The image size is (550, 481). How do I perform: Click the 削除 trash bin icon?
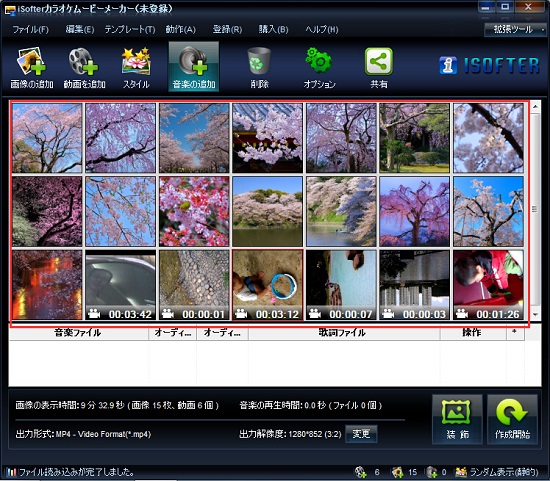259,67
